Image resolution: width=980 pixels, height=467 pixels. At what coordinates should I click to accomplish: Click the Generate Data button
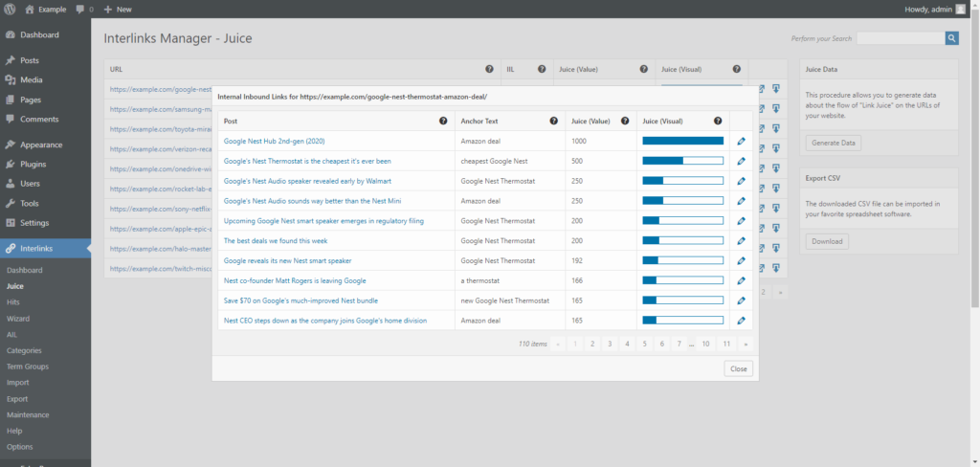click(x=834, y=144)
